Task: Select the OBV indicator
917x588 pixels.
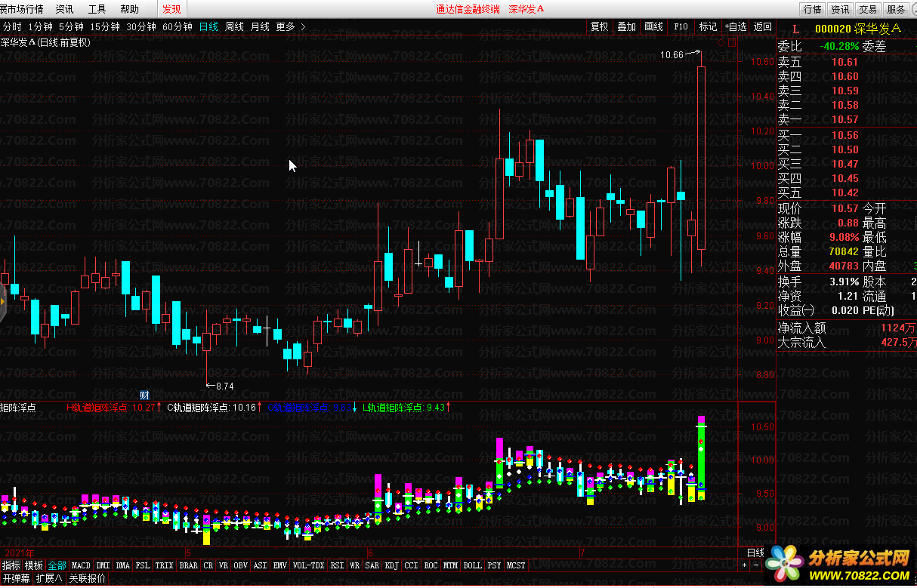Action: (241, 565)
